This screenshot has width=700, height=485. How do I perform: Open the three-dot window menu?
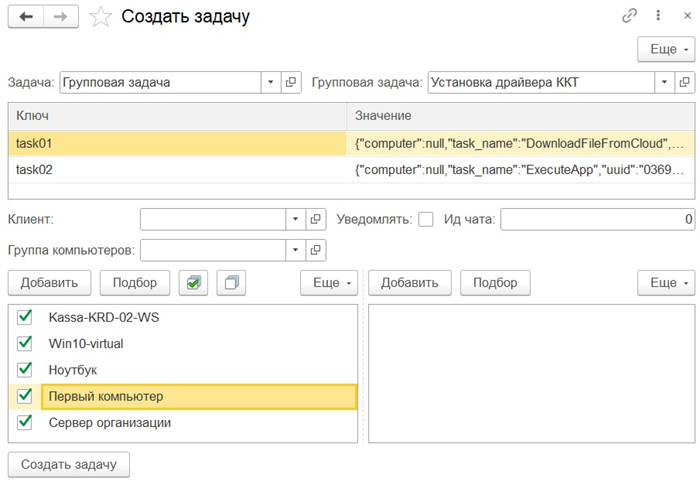click(658, 16)
